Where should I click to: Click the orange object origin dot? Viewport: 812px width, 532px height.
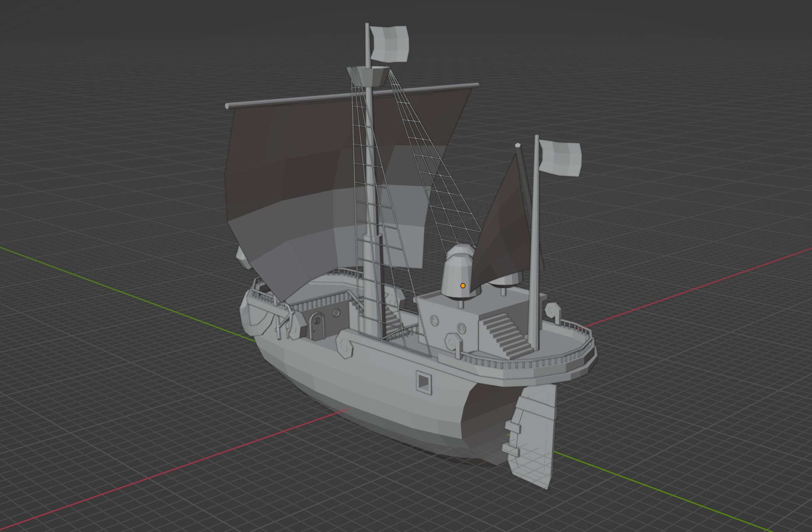click(463, 286)
